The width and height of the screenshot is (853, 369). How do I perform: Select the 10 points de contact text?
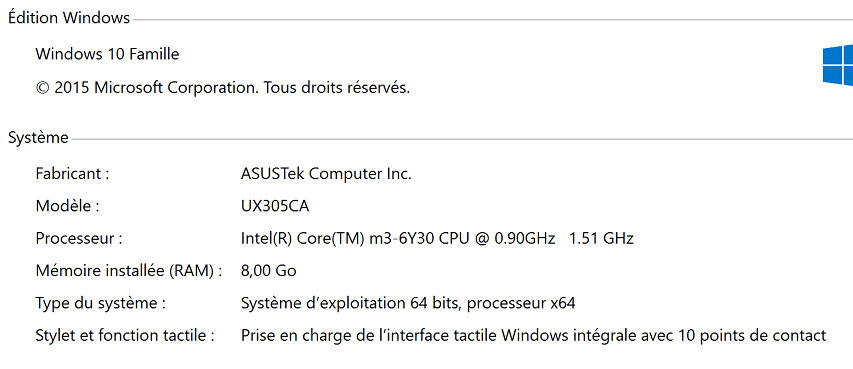pyautogui.click(x=752, y=335)
